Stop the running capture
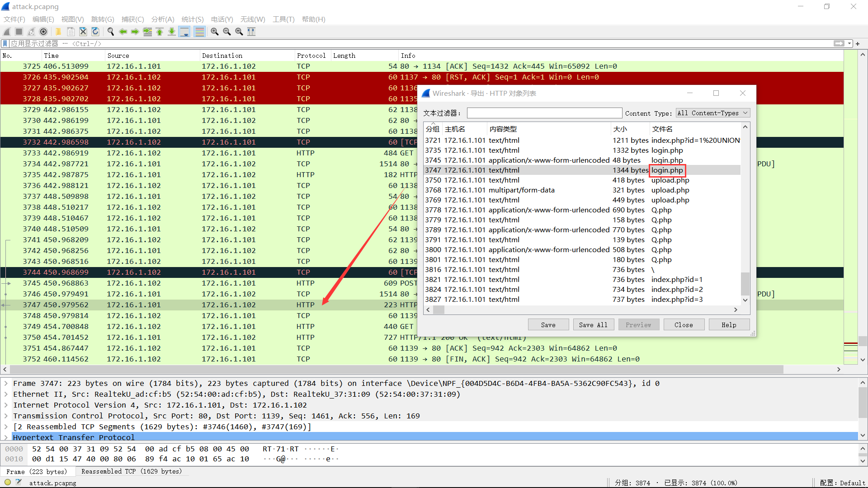This screenshot has height=488, width=868. (19, 32)
